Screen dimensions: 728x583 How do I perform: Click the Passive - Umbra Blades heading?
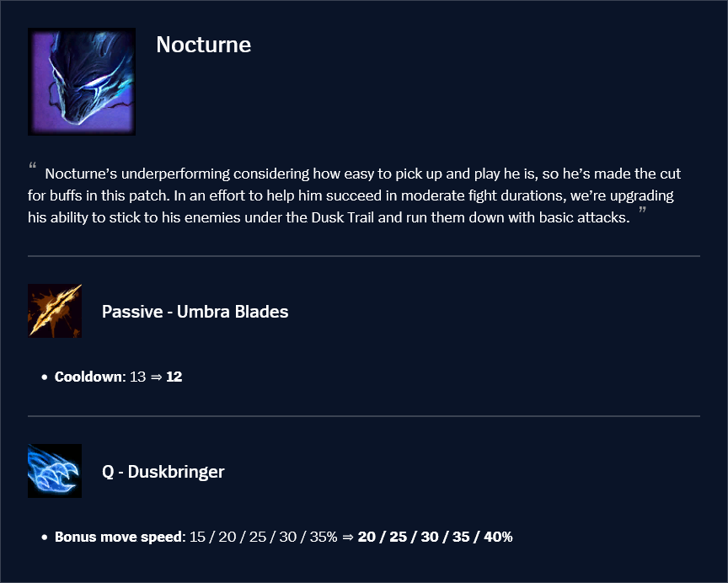coord(195,312)
